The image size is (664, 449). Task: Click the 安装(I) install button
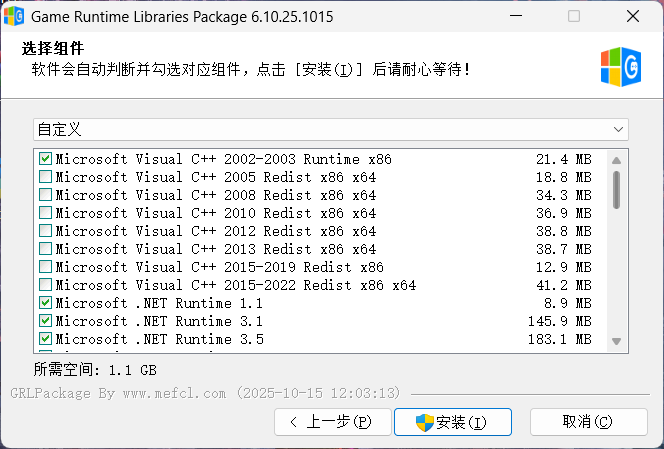tap(453, 422)
